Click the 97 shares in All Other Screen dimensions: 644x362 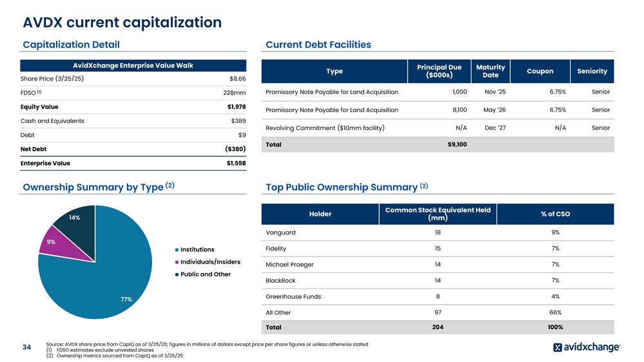point(438,313)
